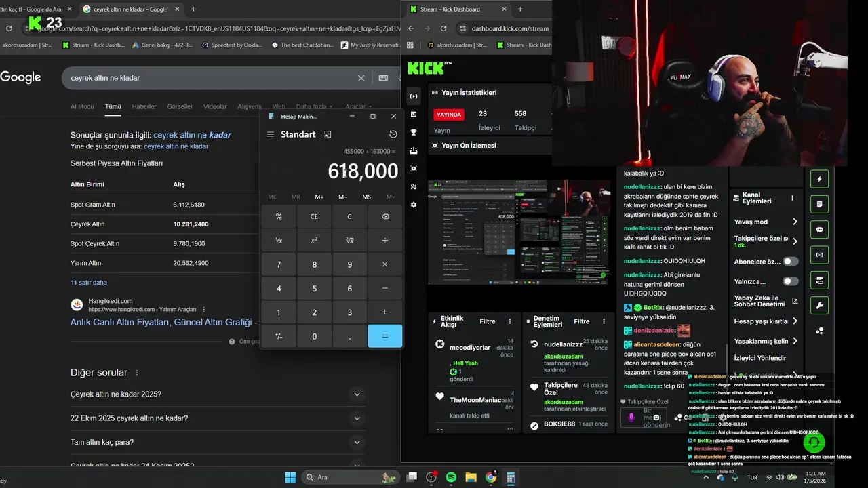Open Etkinlik Akışı three-dot menu
Viewport: 868px width, 488px height.
click(x=510, y=321)
